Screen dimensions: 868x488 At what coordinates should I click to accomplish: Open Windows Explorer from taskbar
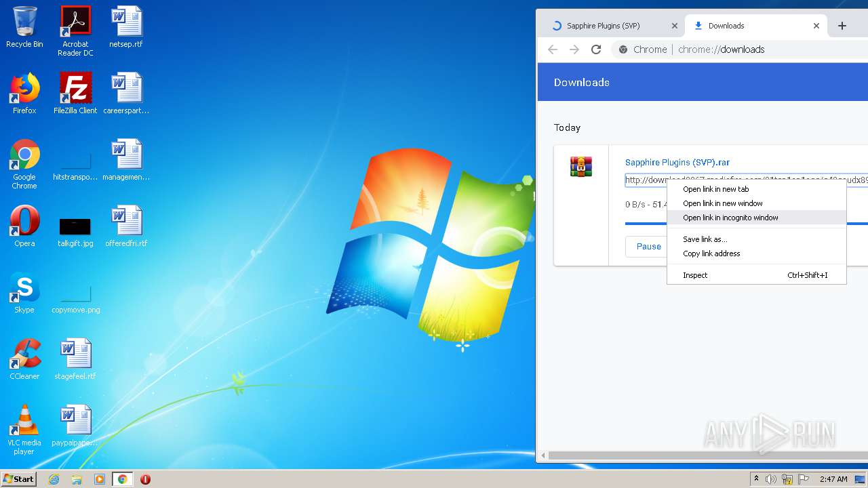pyautogui.click(x=77, y=479)
